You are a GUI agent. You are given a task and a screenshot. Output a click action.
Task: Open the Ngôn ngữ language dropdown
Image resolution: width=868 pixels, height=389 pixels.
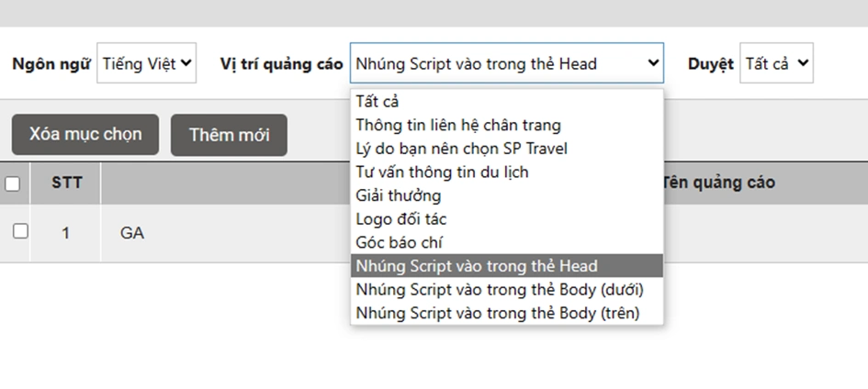146,63
